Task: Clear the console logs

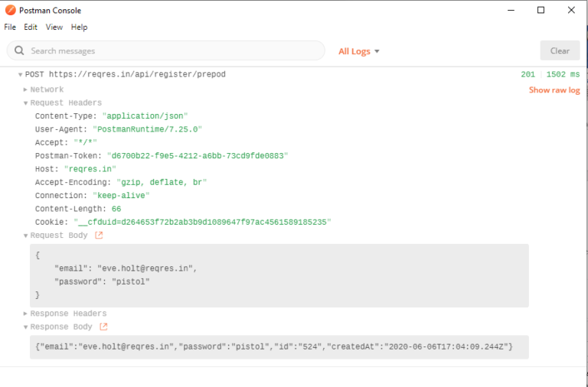Action: tap(560, 50)
